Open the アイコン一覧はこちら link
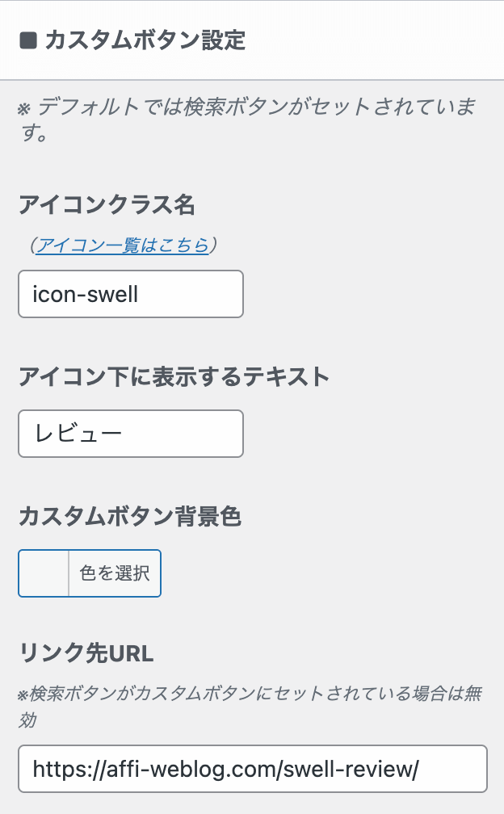 tap(123, 245)
